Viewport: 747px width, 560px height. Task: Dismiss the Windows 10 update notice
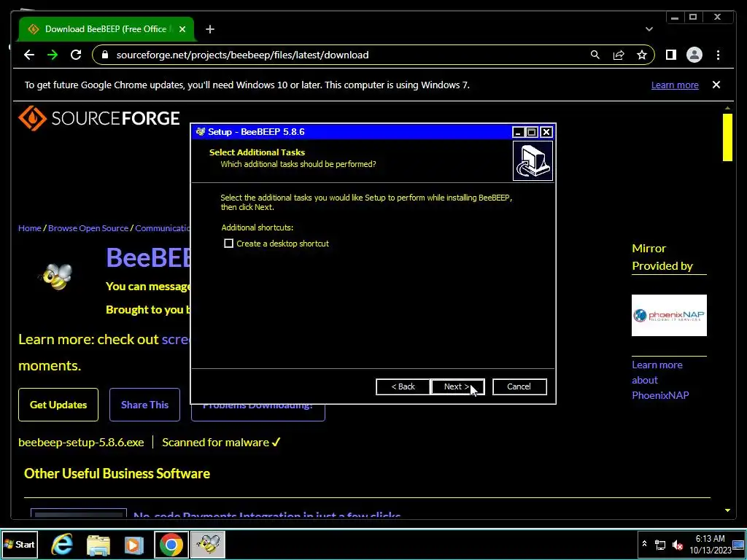coord(716,85)
